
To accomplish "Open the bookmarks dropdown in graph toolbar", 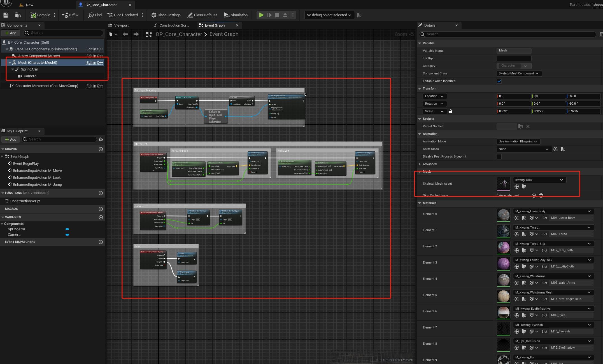I will tap(113, 34).
